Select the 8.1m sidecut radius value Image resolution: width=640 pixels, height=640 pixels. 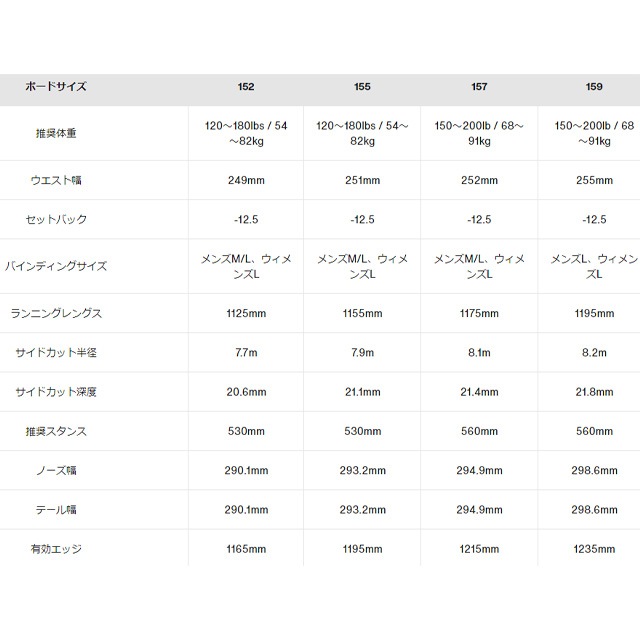479,353
